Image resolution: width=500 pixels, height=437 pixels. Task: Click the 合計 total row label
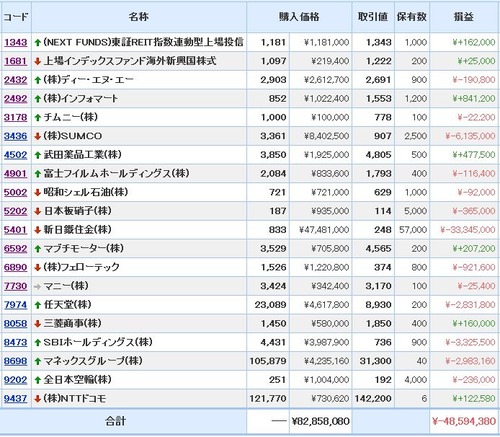[x=116, y=421]
